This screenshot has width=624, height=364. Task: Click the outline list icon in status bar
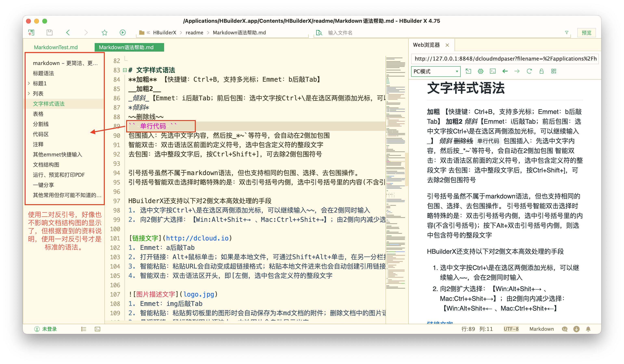84,329
